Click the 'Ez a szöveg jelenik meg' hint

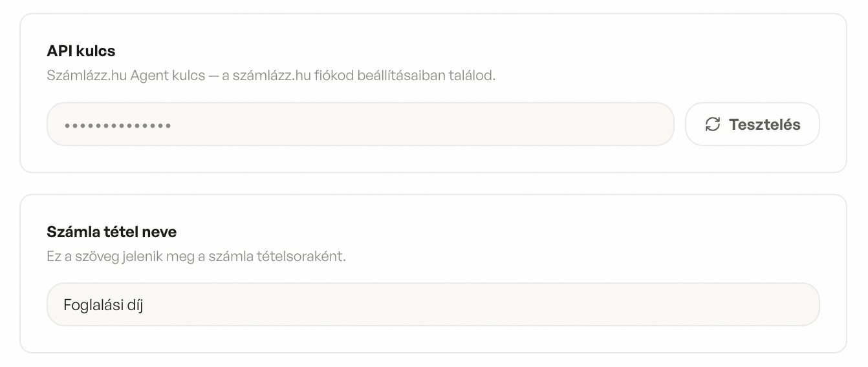tap(196, 257)
